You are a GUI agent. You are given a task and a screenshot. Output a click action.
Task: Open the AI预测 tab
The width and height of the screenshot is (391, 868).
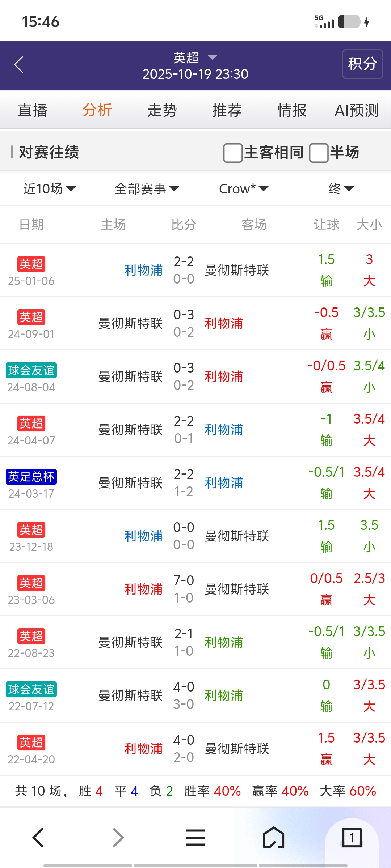click(357, 110)
